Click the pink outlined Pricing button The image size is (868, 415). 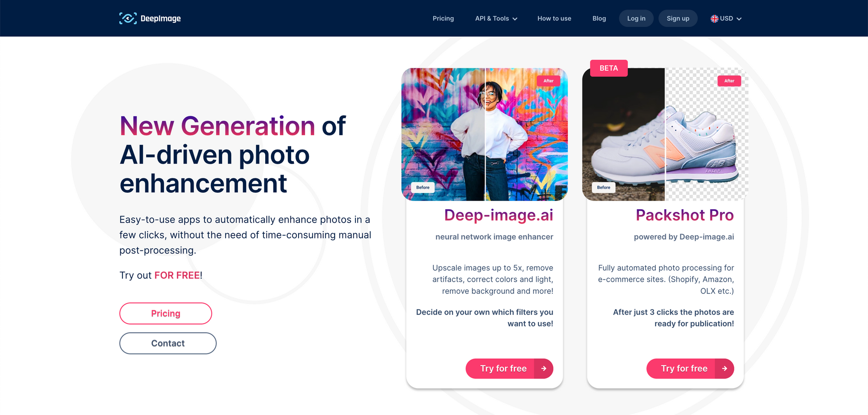166,313
